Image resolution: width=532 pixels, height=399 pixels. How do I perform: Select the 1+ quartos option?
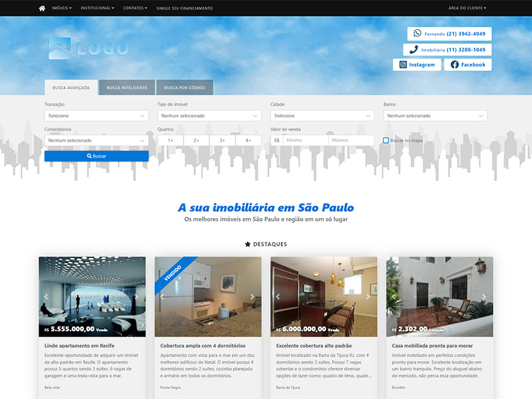click(x=170, y=140)
